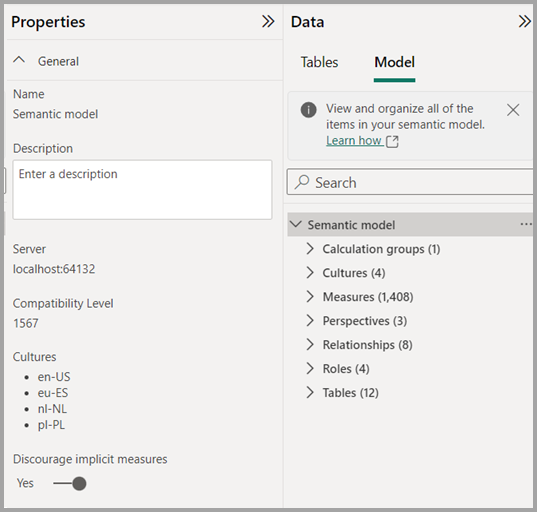Viewport: 537px width, 512px height.
Task: Click the magnifier icon in Search box
Action: click(302, 182)
